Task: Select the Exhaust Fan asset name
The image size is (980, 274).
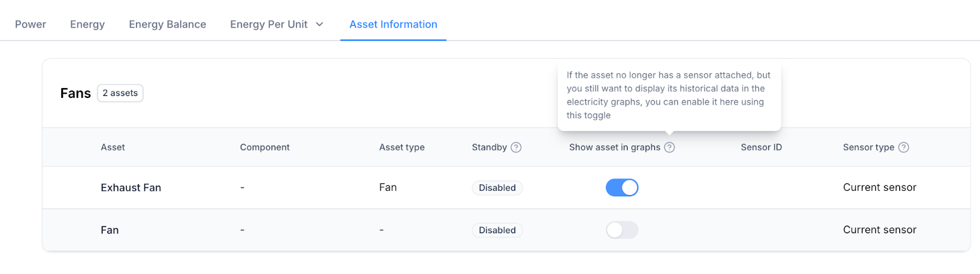Action: (130, 188)
